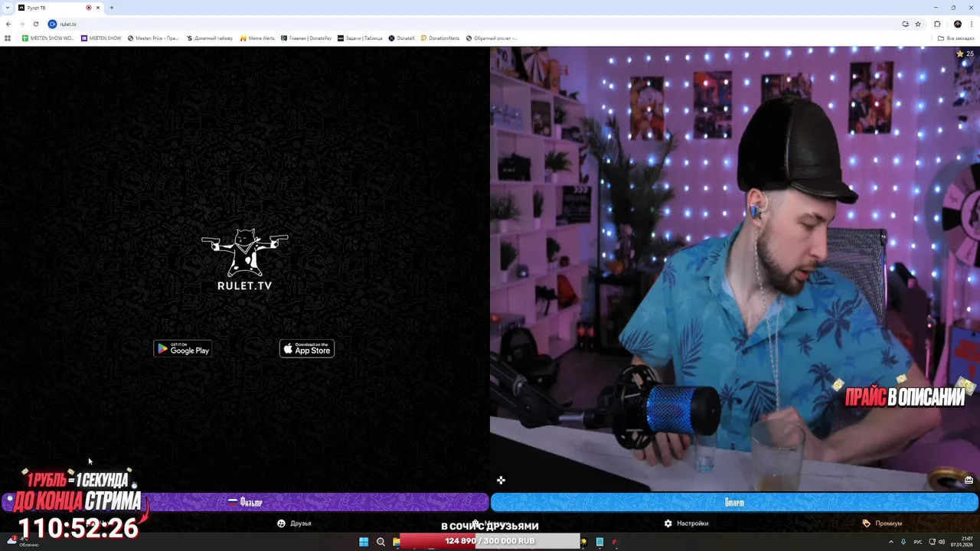Open a new browser tab

(x=112, y=8)
